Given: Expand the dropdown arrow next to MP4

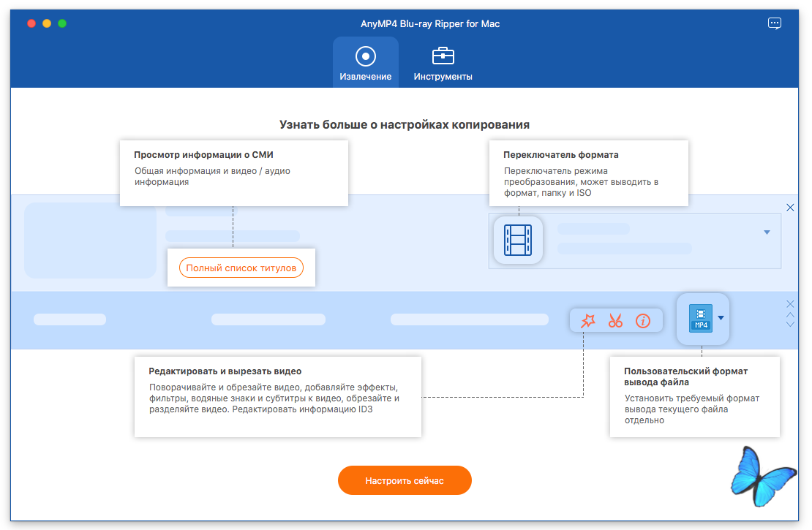Looking at the screenshot, I should (721, 318).
